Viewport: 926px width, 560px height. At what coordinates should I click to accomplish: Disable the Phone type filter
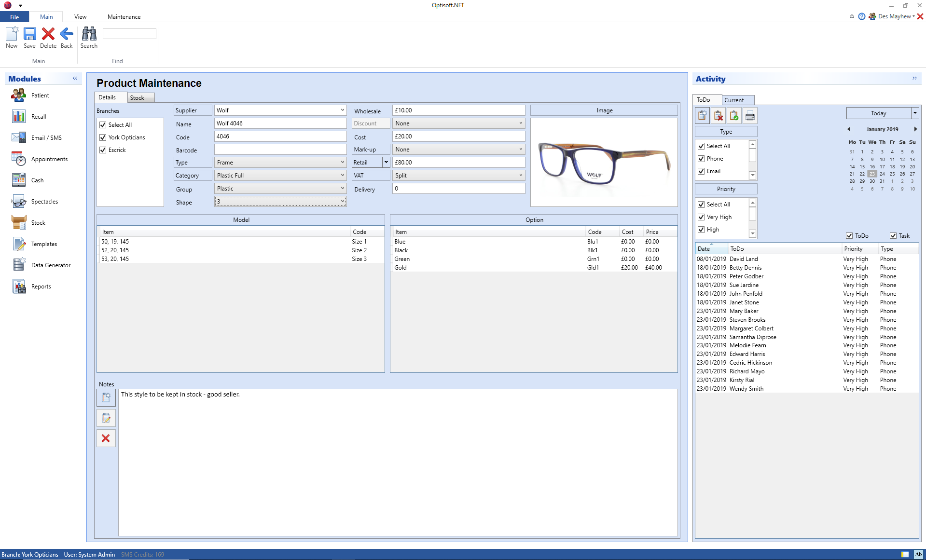(701, 158)
